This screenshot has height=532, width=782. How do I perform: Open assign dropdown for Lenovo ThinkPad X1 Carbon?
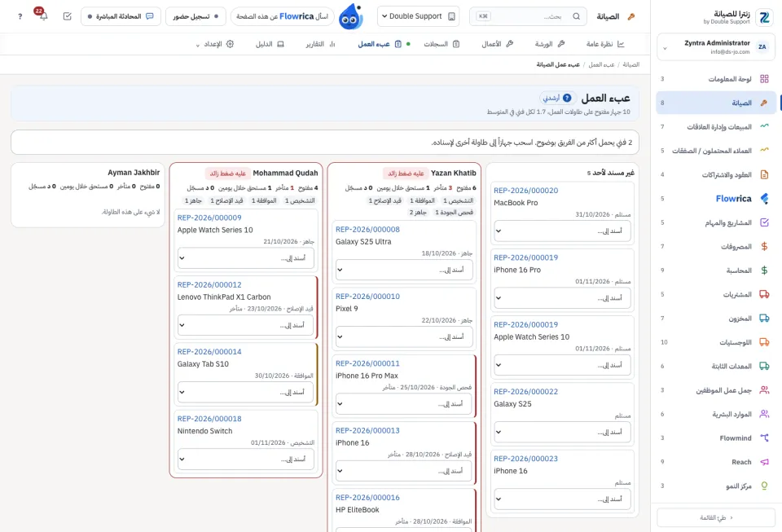[x=245, y=325]
